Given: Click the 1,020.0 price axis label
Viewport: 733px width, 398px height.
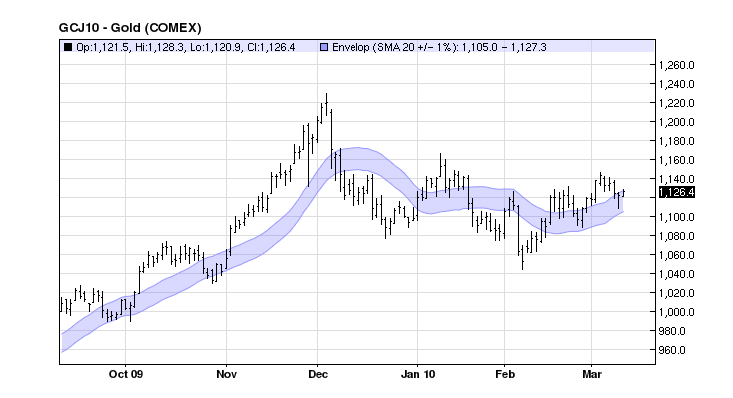Looking at the screenshot, I should click(x=676, y=293).
